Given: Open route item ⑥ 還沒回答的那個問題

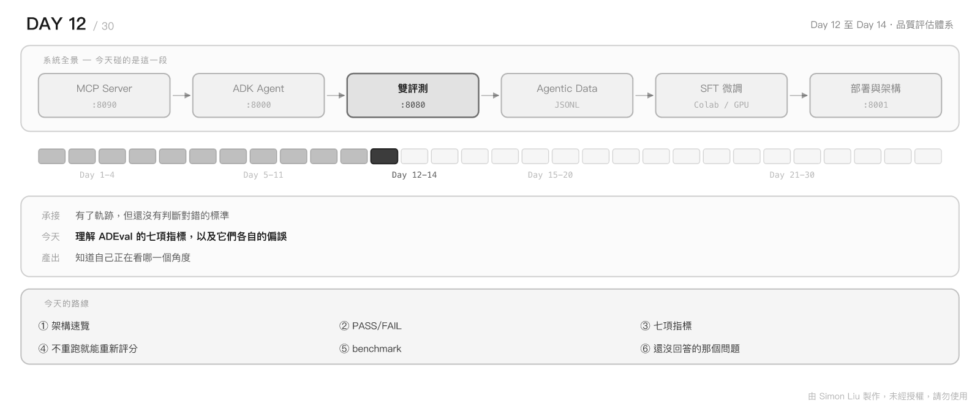Looking at the screenshot, I should click(x=690, y=349).
